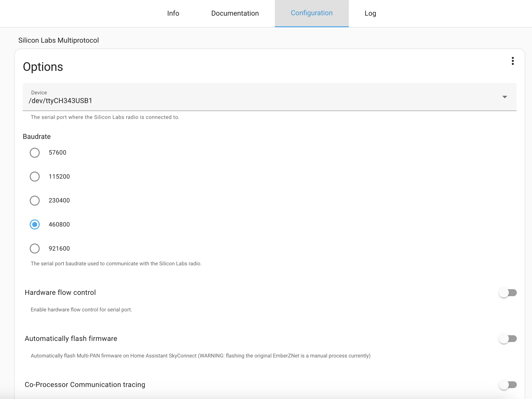
Task: Click the Multi-PAN firmware warning description
Action: coord(201,356)
